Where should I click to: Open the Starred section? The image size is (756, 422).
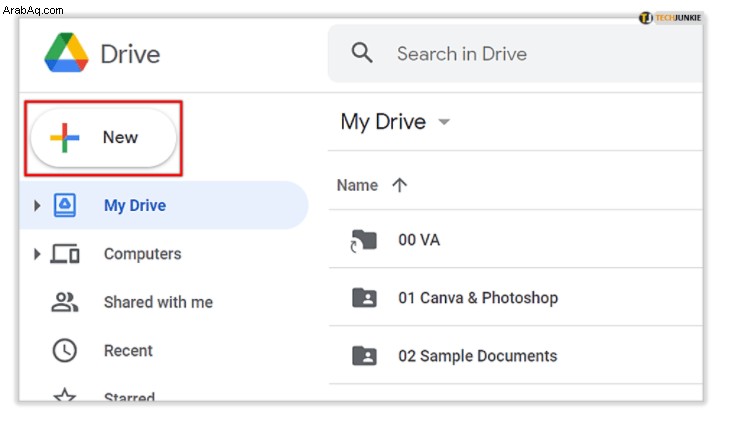tap(129, 396)
